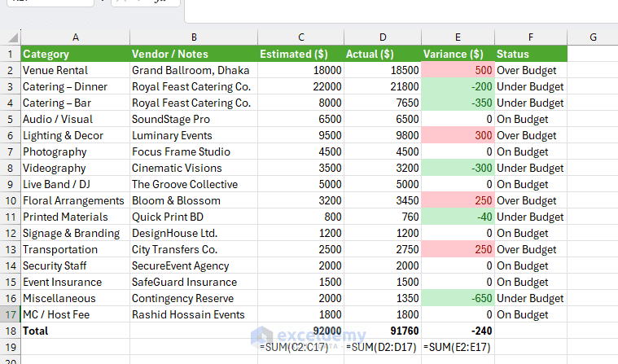Select column D header
Screen dimensions: 618x364
[383, 37]
